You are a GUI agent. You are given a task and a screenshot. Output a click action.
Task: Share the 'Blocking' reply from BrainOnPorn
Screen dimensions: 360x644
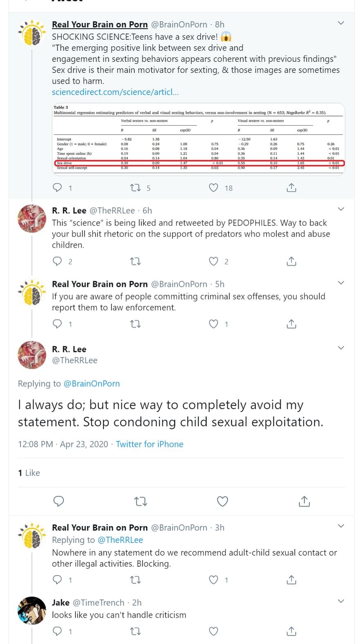(x=291, y=580)
